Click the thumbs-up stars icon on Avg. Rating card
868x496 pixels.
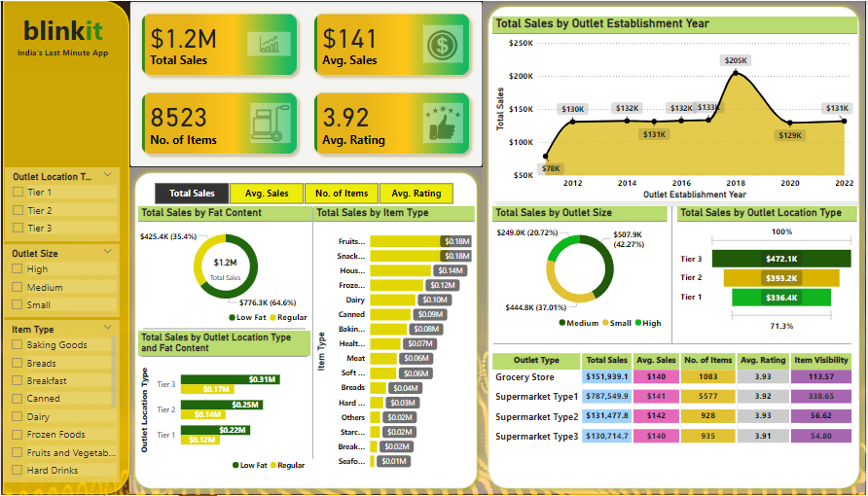[443, 124]
